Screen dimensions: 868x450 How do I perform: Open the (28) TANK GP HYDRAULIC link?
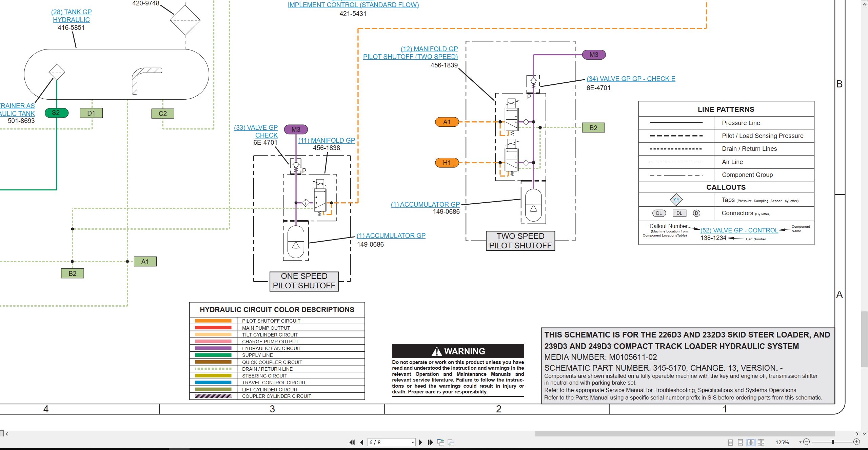click(71, 16)
